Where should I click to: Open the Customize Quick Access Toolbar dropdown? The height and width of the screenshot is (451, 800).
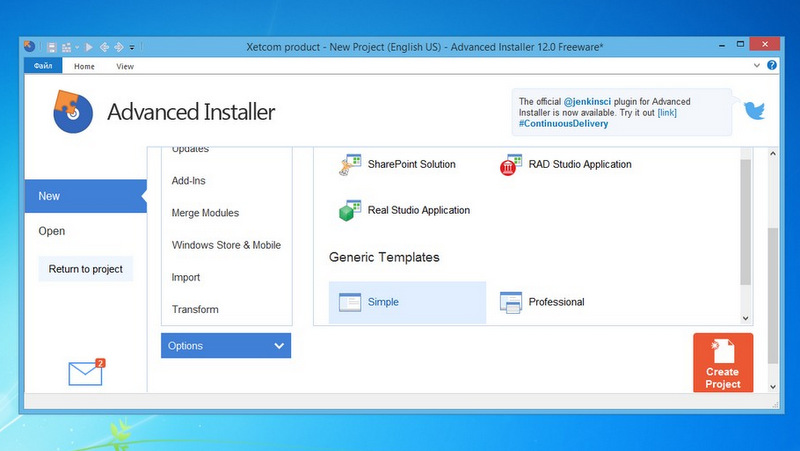tap(132, 47)
